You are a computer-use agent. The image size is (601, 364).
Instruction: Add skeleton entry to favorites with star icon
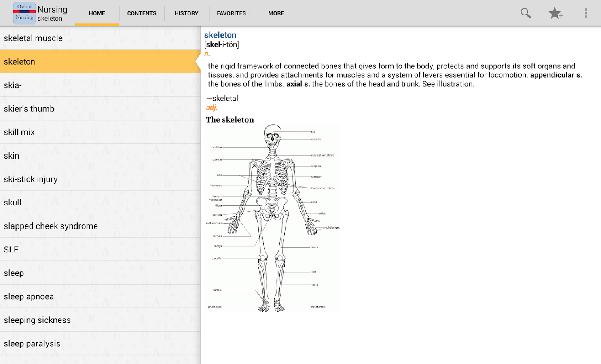[x=556, y=13]
